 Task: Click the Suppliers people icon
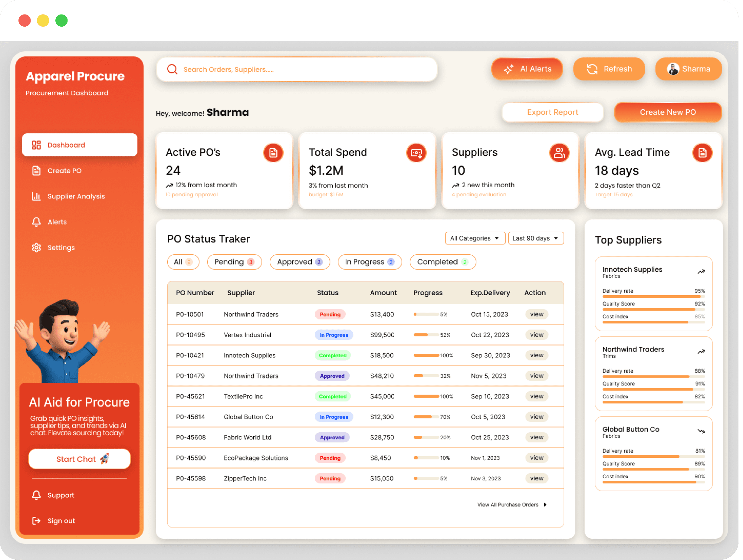coord(559,153)
